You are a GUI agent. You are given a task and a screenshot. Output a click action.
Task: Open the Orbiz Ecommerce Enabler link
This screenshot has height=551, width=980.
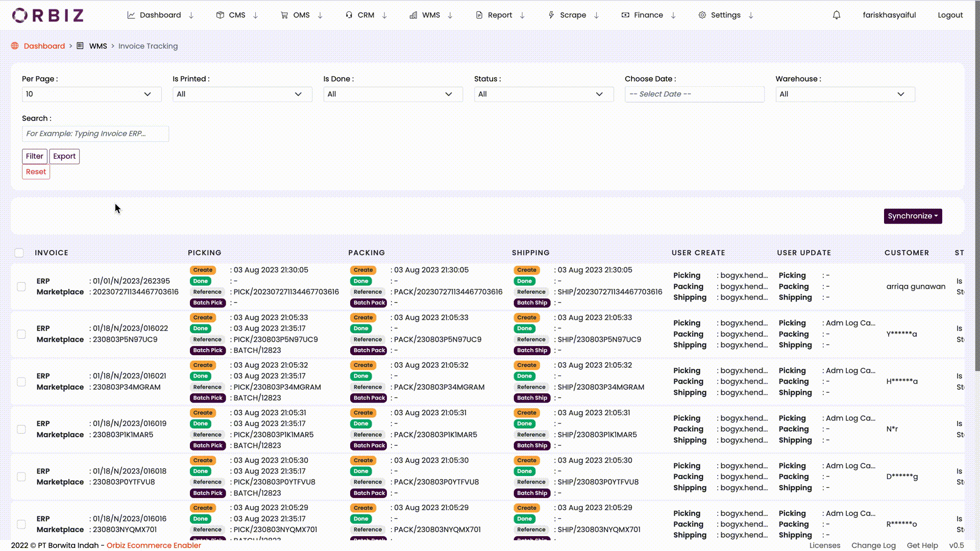[x=154, y=545]
